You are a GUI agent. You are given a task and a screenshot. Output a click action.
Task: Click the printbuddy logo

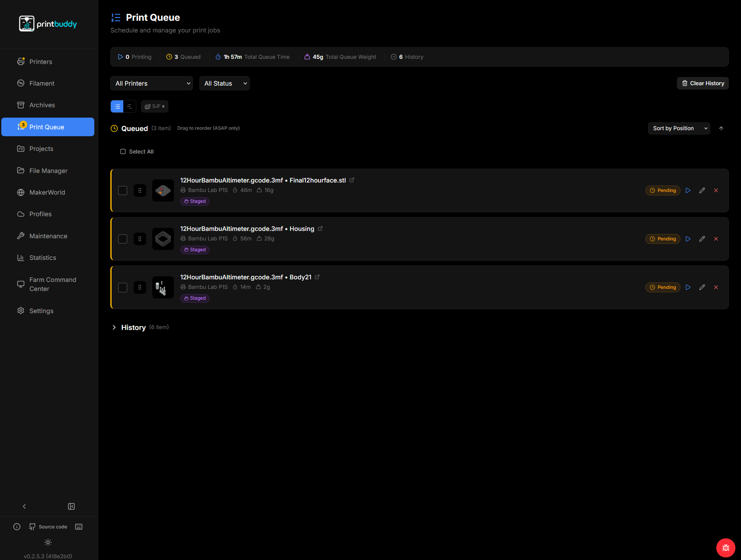point(48,24)
